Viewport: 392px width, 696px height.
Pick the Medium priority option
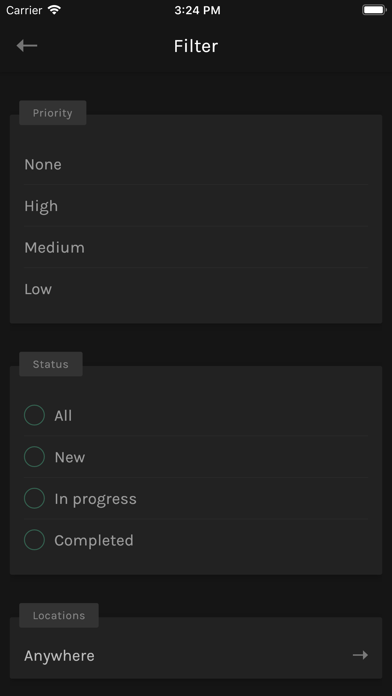point(196,247)
